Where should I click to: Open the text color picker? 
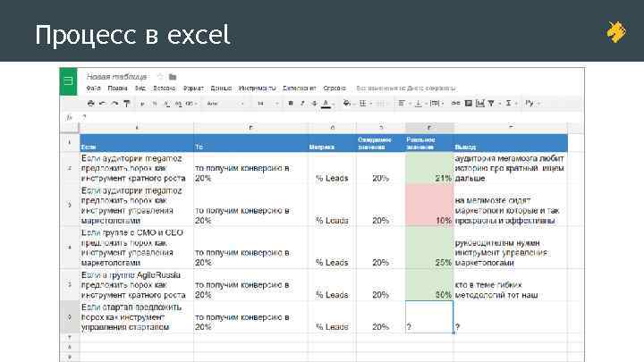pyautogui.click(x=326, y=104)
